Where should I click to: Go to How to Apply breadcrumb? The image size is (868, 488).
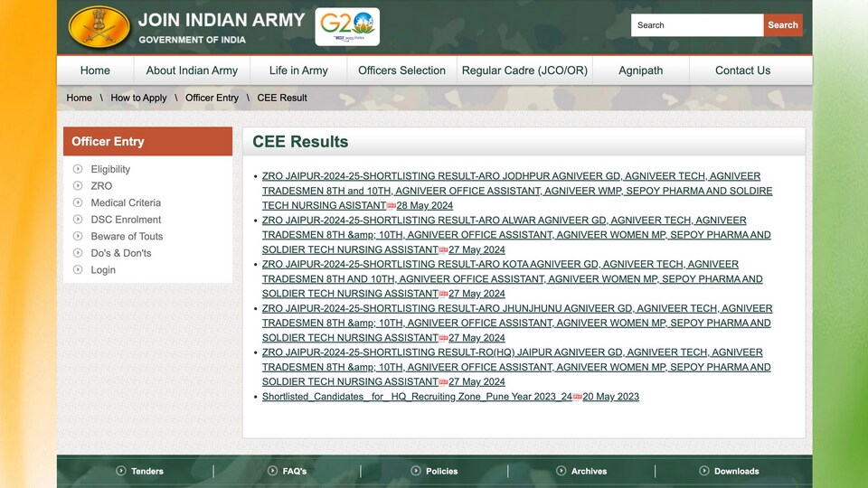(138, 98)
